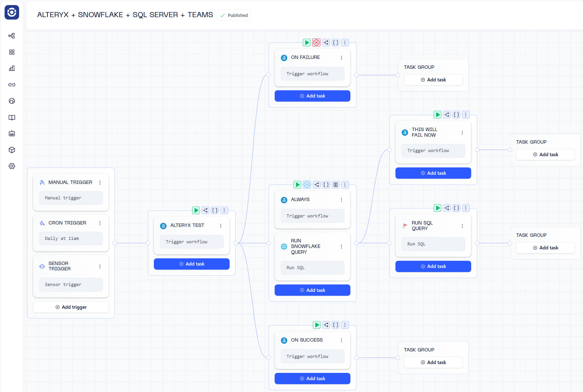Select the Sensor trigger field
Screen dimensions: 583x392
(71, 285)
